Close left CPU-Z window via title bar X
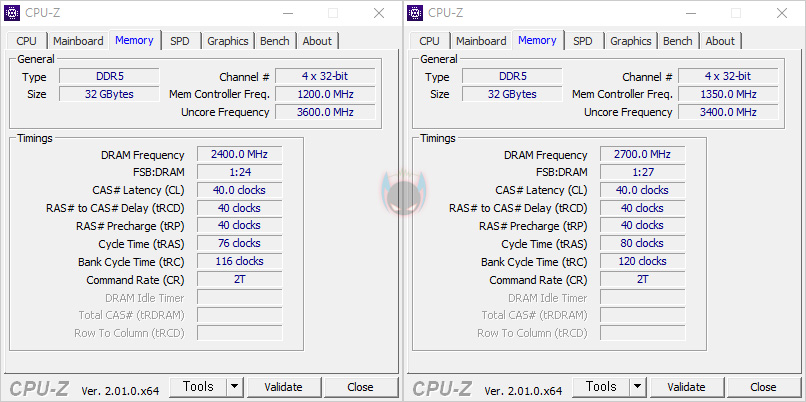The image size is (806, 402). [379, 13]
